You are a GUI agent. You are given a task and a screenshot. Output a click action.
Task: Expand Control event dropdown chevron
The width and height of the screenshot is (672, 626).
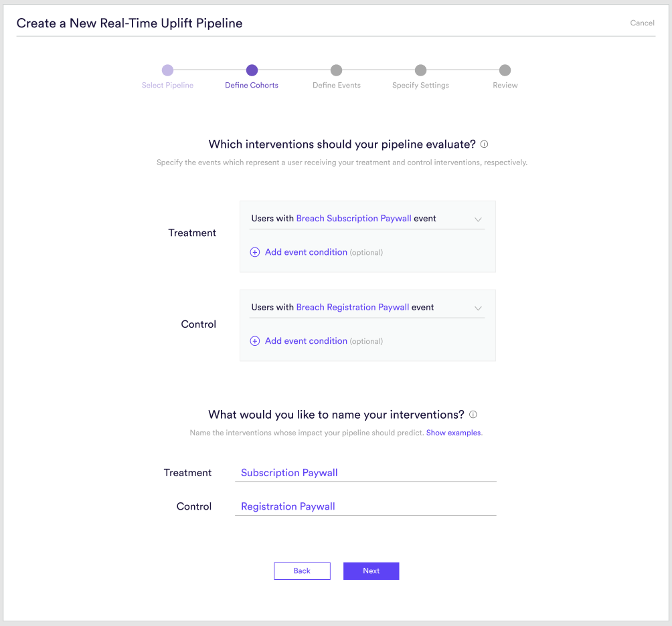point(479,308)
